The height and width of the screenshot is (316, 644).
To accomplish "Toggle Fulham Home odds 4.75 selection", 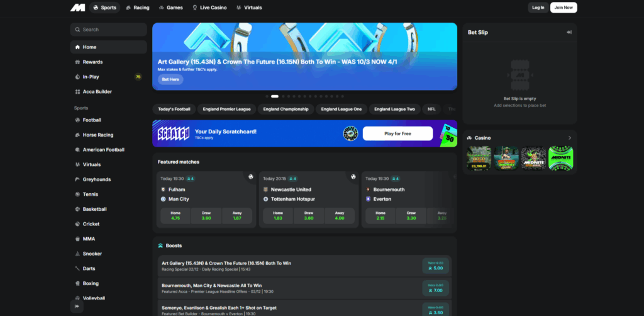I will (x=175, y=216).
